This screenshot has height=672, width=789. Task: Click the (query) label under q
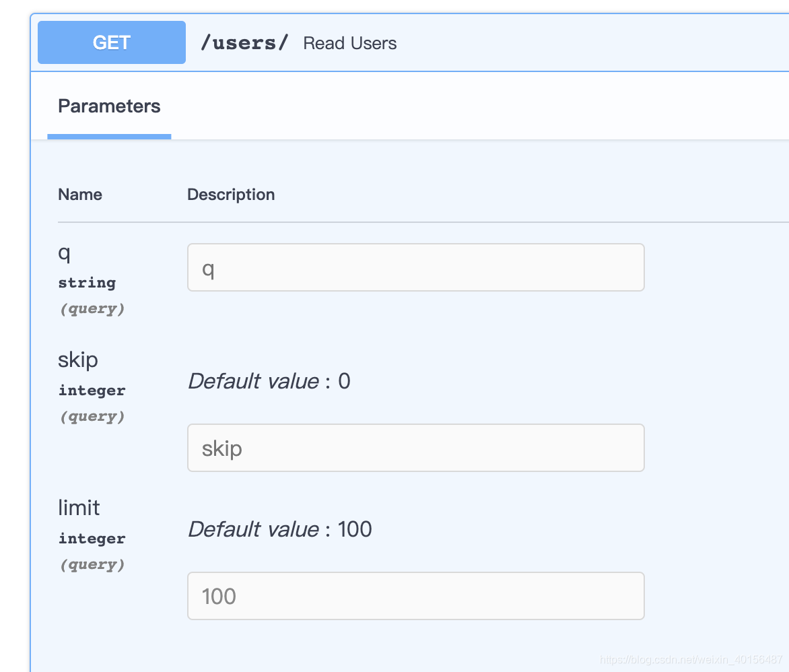[x=92, y=309]
